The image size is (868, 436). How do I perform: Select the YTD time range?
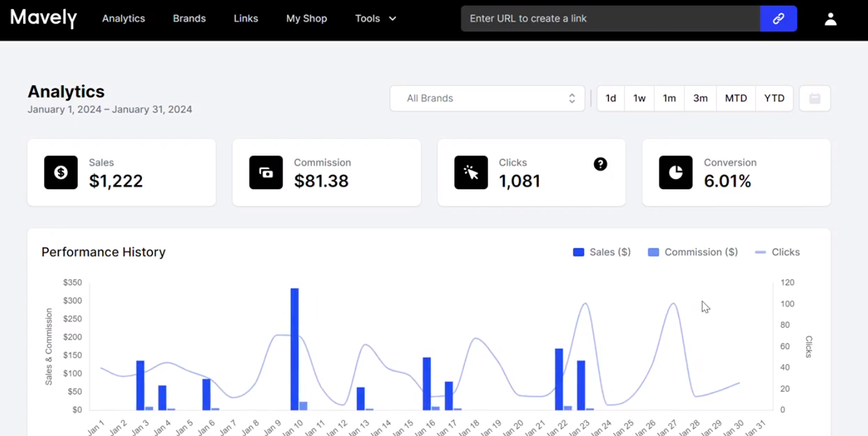pos(774,98)
